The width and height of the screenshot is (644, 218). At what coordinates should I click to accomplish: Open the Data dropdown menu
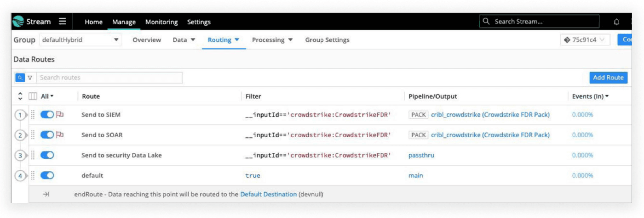tap(184, 40)
